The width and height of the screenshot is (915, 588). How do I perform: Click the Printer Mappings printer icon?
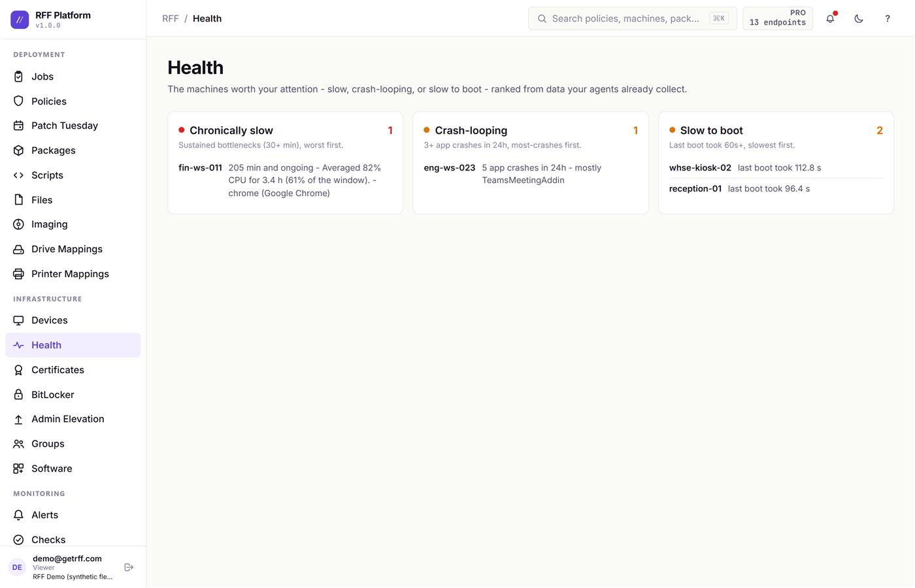pyautogui.click(x=18, y=274)
